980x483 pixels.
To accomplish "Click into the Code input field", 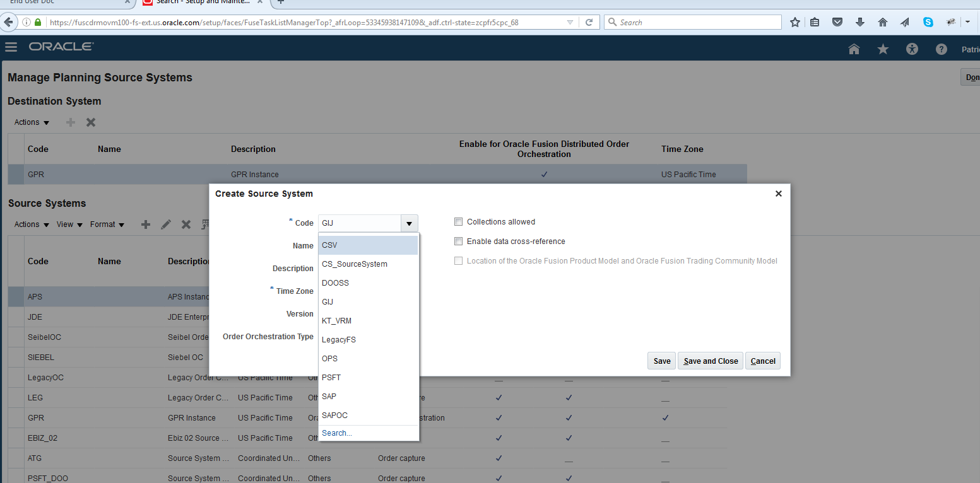I will (x=360, y=223).
